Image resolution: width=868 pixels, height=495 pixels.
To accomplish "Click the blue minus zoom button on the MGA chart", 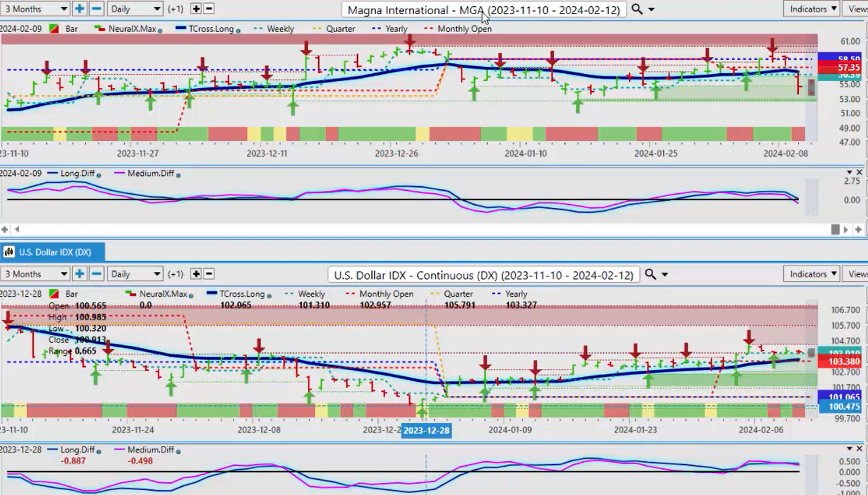I will 97,9.
